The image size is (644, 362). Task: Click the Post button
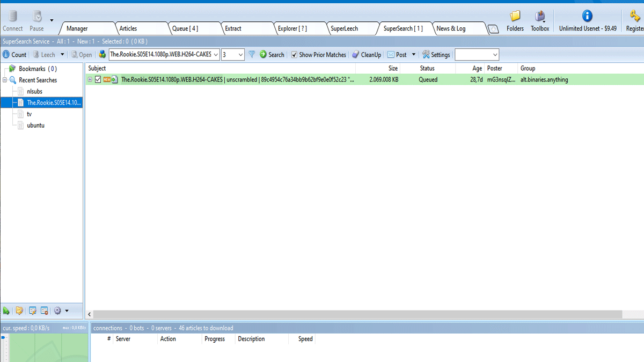[397, 55]
